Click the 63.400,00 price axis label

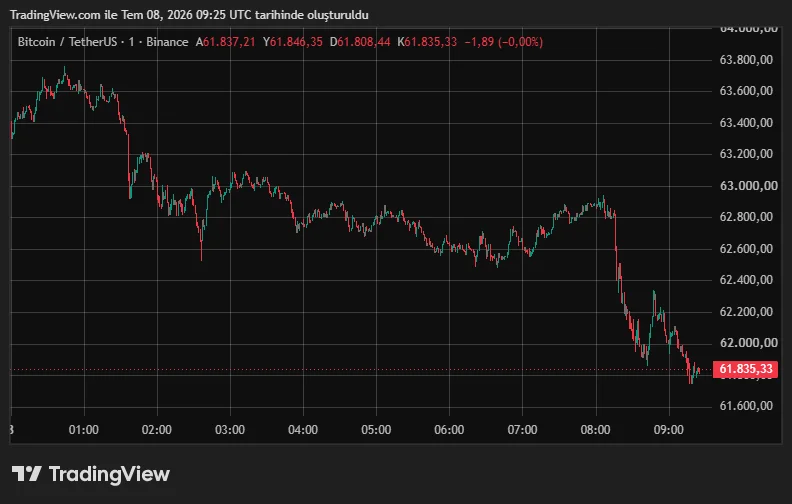(746, 123)
